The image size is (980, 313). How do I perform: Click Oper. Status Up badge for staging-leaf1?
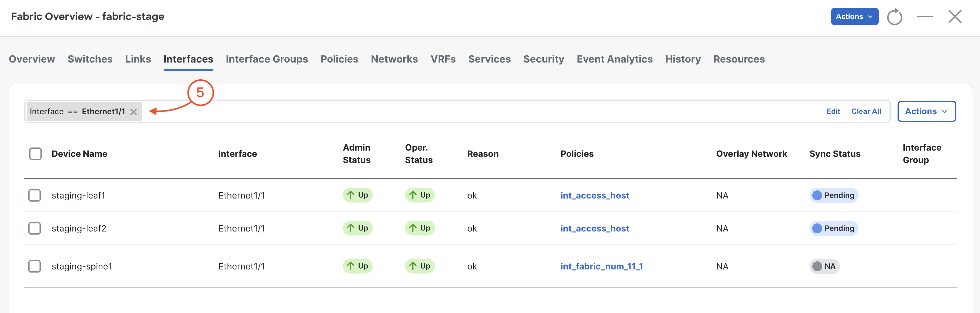pos(420,195)
